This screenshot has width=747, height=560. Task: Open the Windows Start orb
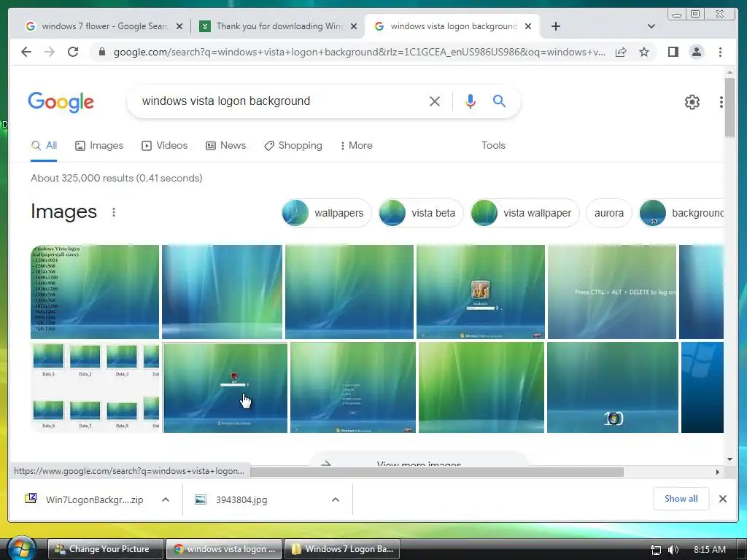pyautogui.click(x=21, y=548)
